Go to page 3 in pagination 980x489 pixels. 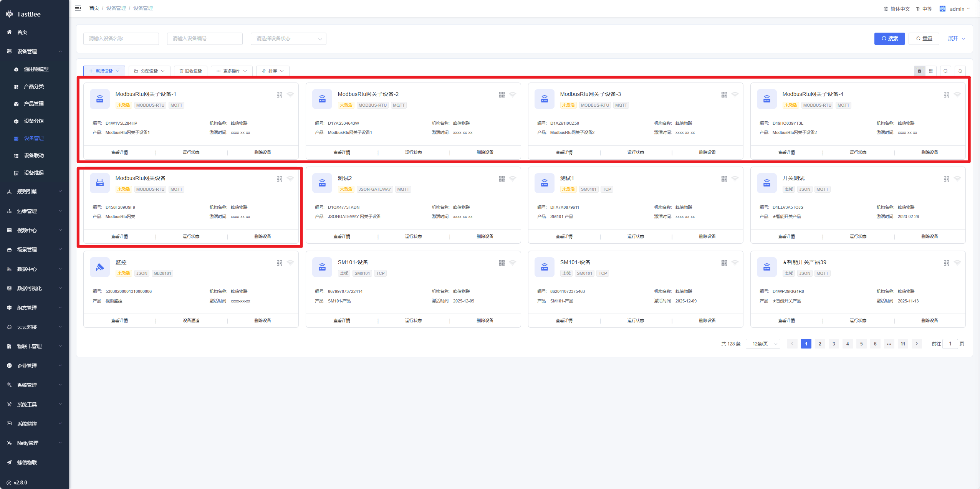[834, 344]
